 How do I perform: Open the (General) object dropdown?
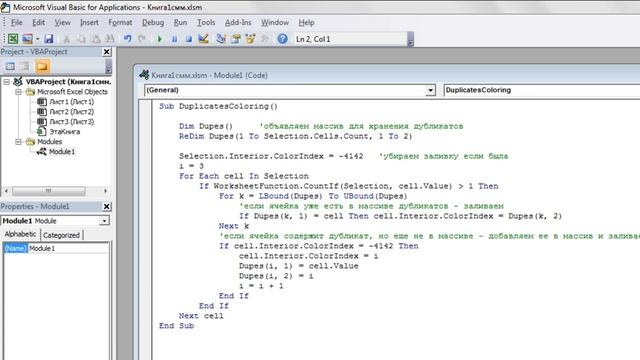coord(430,90)
